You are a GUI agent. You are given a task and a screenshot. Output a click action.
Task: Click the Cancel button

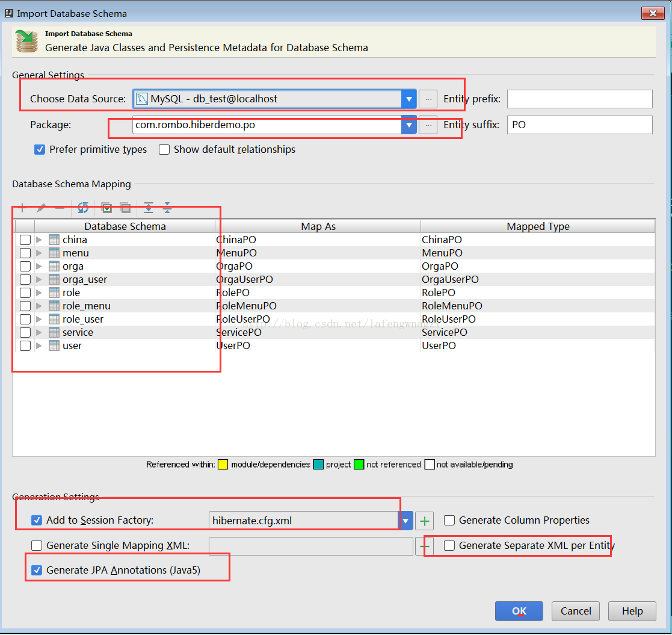click(x=576, y=611)
